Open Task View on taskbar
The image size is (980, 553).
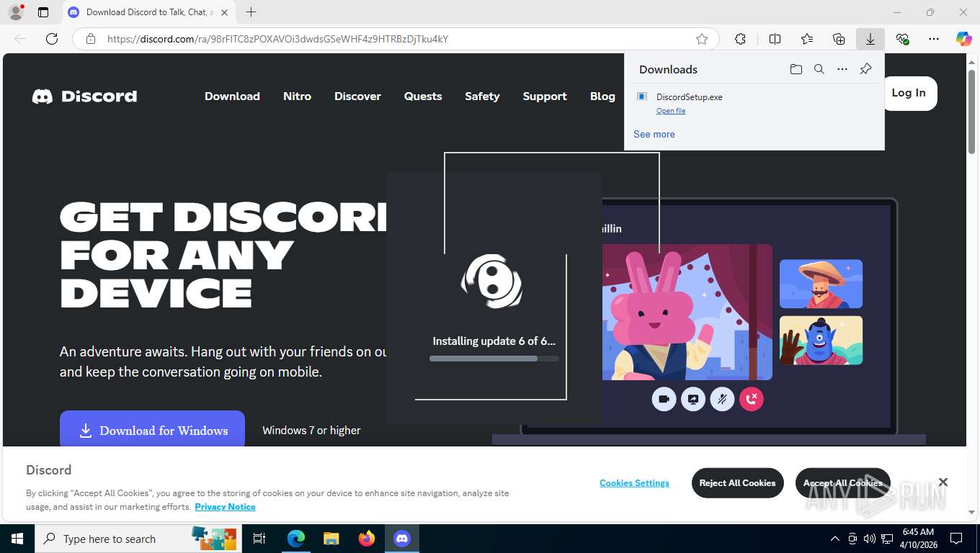tap(259, 539)
